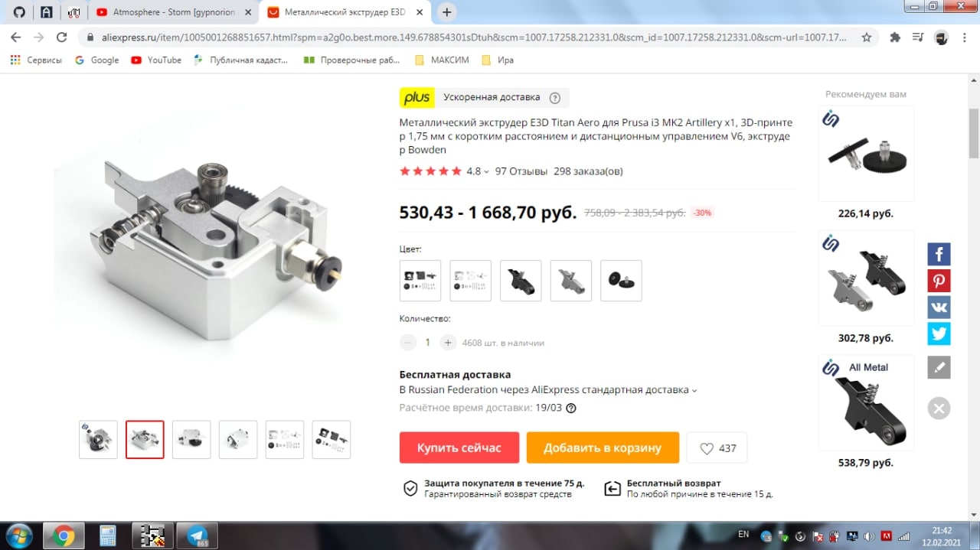Open Chrome extensions puzzle icon
980x550 pixels.
894,37
